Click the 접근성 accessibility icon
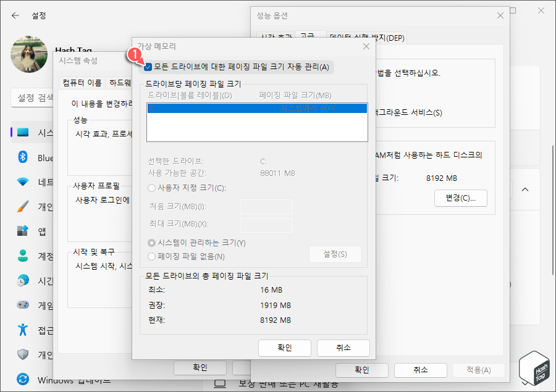The width and height of the screenshot is (556, 392). (22, 330)
